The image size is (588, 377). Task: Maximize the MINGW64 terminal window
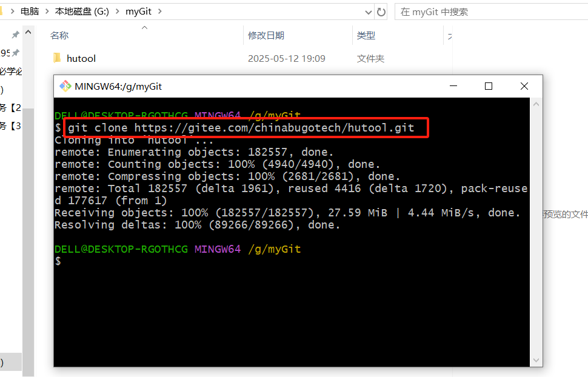[x=489, y=86]
